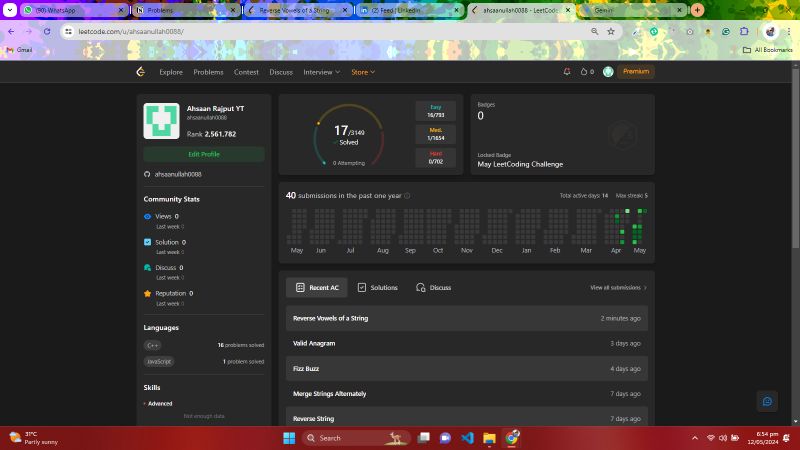This screenshot has height=450, width=800.
Task: Expand the Store dropdown menu
Action: pyautogui.click(x=363, y=72)
